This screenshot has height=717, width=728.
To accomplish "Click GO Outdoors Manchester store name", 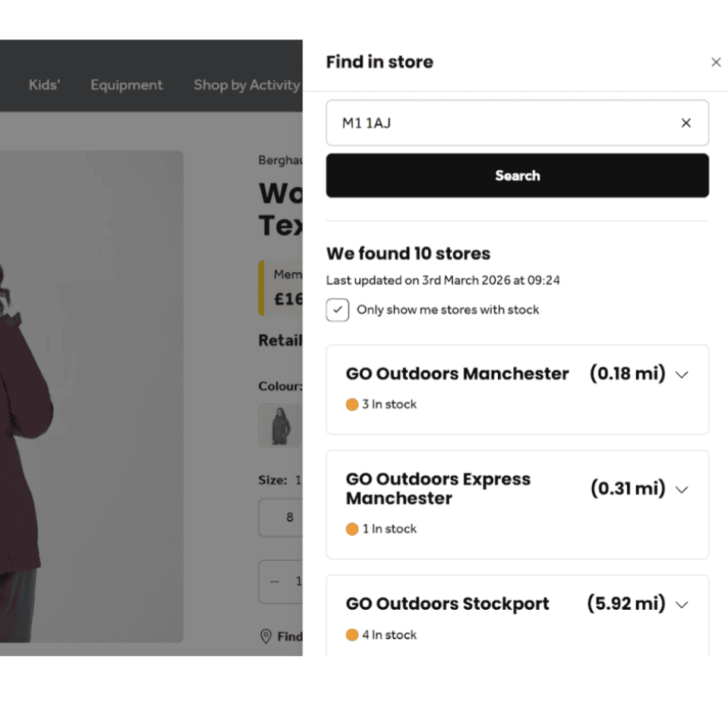I will click(457, 374).
